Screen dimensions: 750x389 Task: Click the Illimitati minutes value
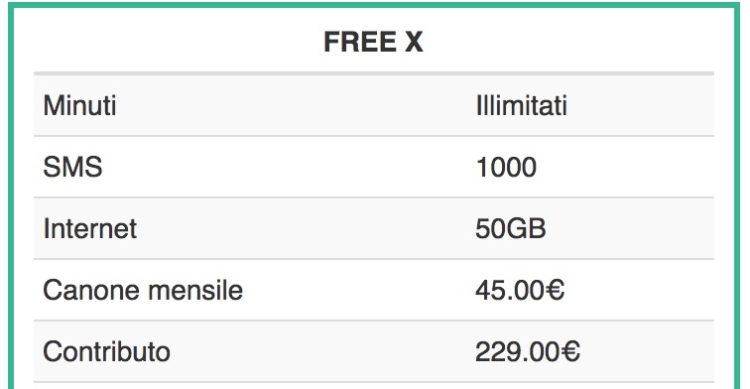521,105
